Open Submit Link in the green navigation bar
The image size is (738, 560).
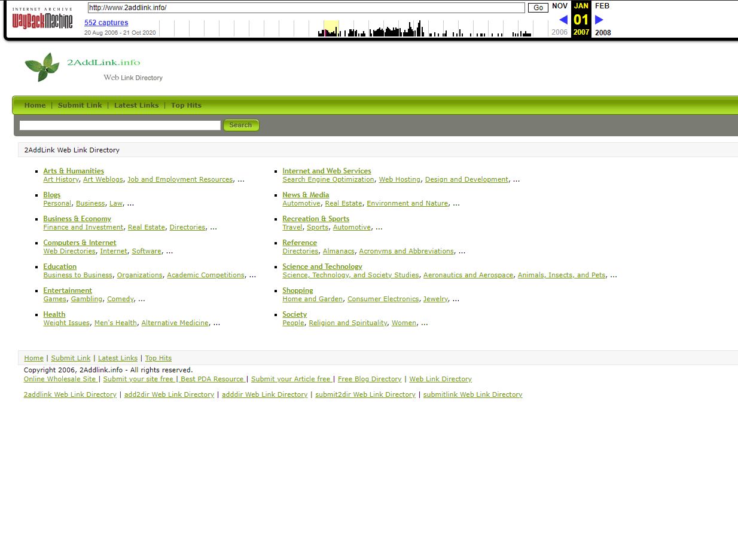[x=80, y=105]
